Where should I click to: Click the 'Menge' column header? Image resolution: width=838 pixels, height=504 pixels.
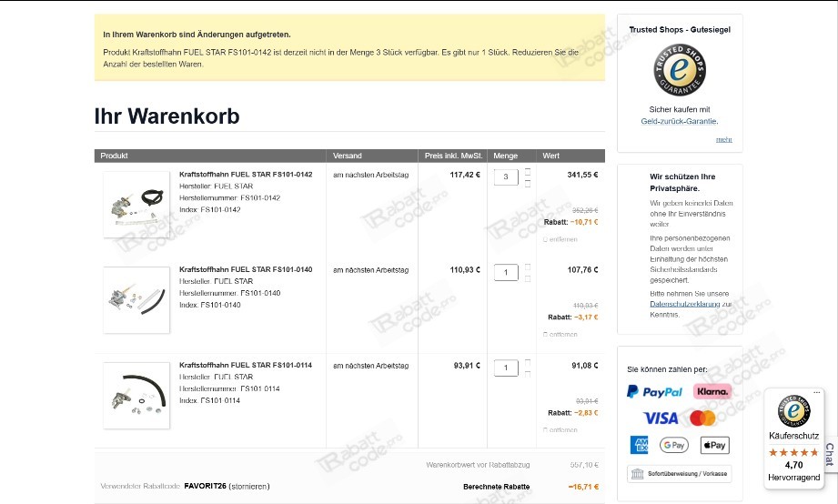click(506, 156)
